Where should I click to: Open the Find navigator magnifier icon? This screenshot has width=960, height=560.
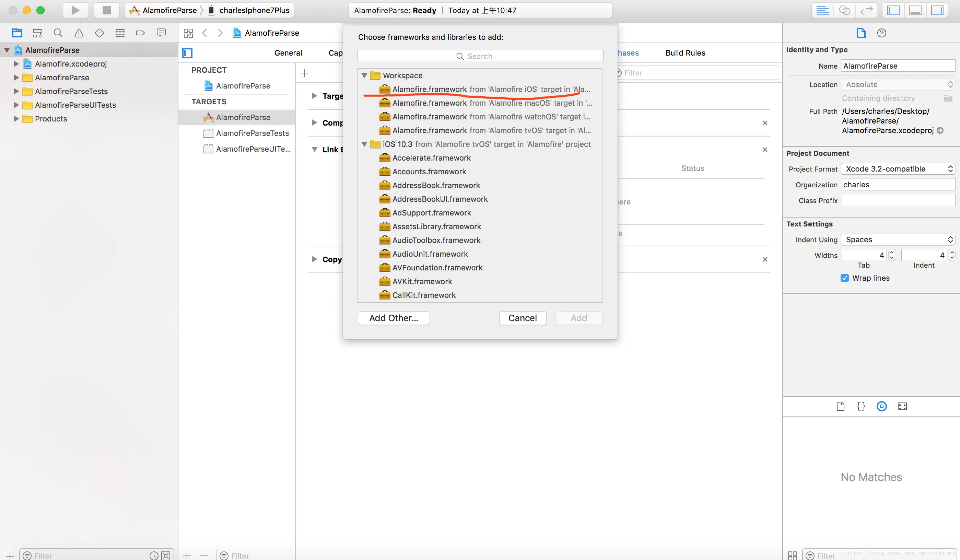(58, 33)
